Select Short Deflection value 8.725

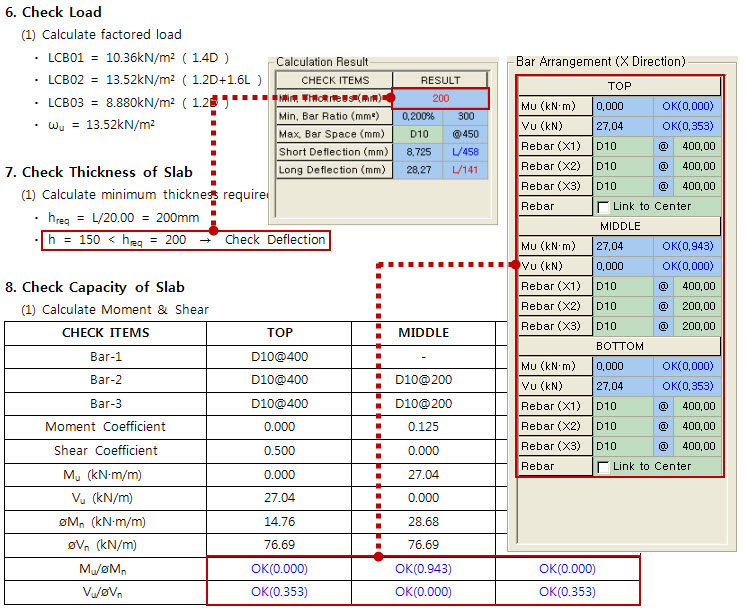pos(418,152)
